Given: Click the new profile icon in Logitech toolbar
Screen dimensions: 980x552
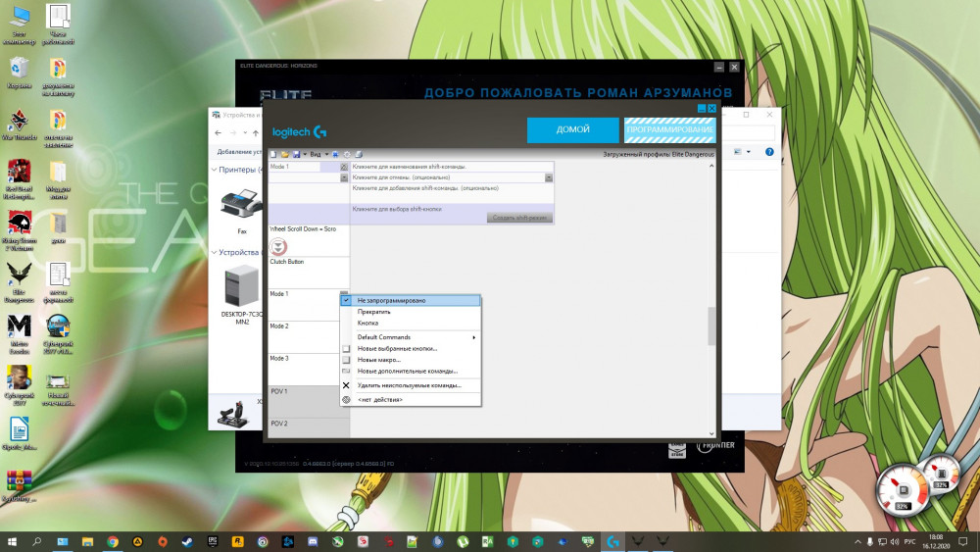Looking at the screenshot, I should click(x=273, y=154).
